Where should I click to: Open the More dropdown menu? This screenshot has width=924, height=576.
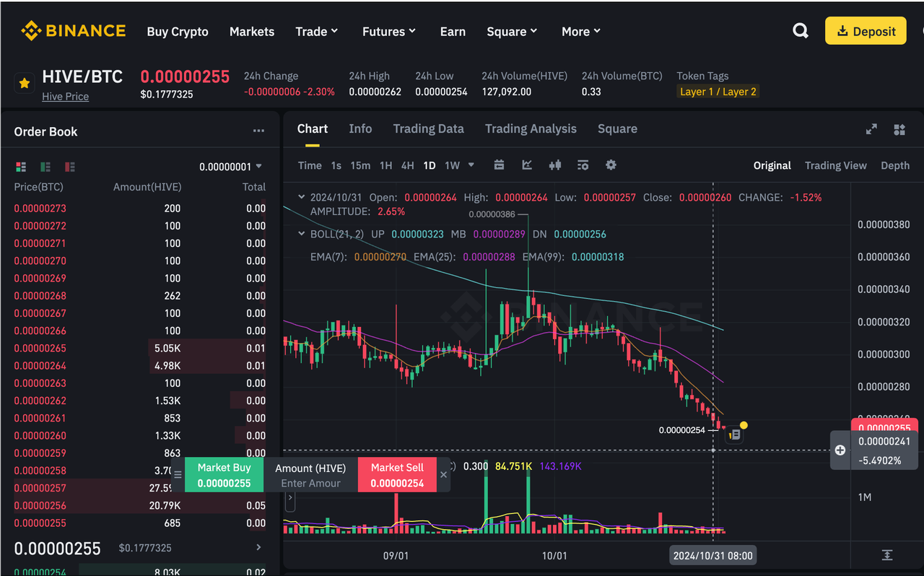[581, 32]
